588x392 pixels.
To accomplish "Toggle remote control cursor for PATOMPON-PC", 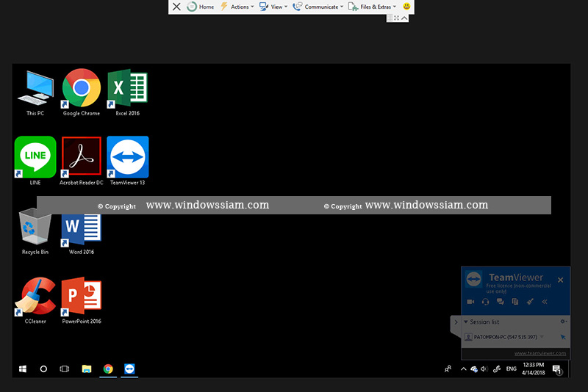I will pos(563,337).
